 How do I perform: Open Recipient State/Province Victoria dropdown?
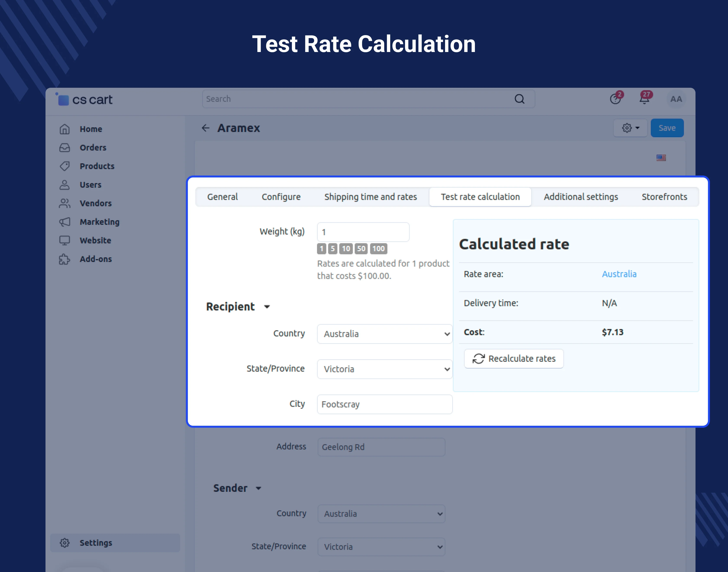point(384,369)
